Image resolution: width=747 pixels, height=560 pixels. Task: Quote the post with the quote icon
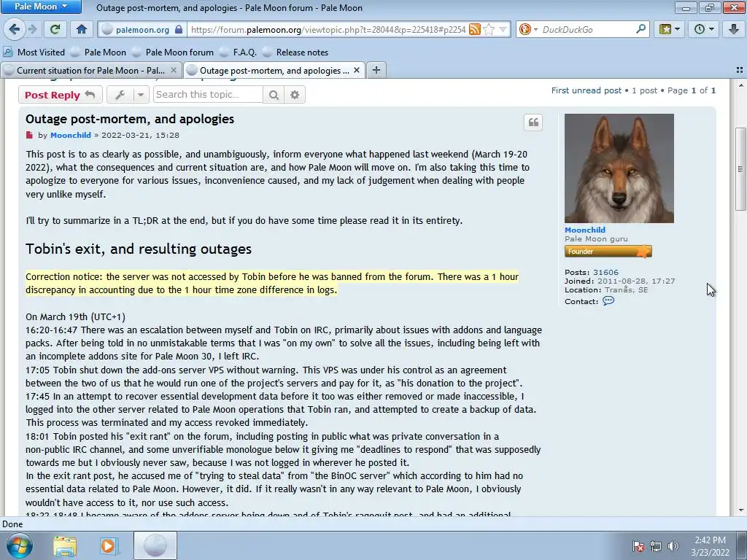(x=533, y=122)
